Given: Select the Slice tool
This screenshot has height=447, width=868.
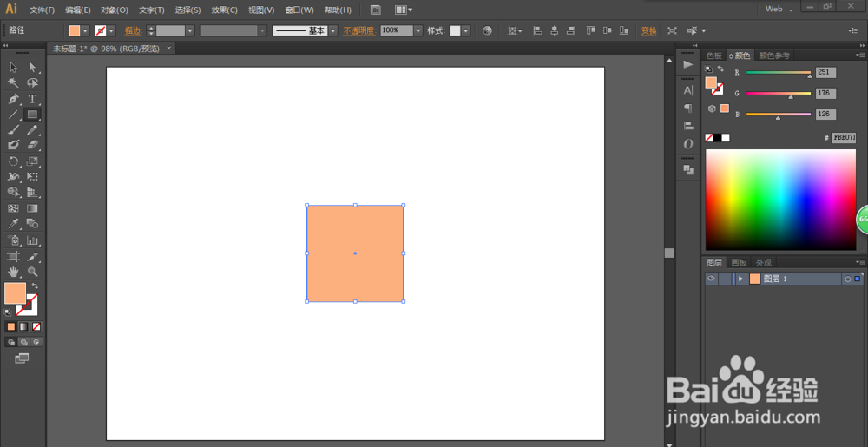Looking at the screenshot, I should point(33,257).
